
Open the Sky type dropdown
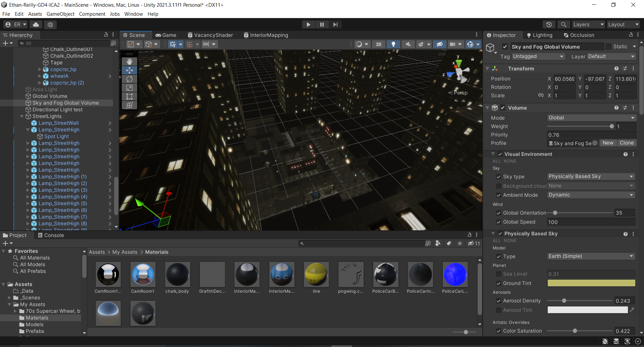tap(591, 176)
